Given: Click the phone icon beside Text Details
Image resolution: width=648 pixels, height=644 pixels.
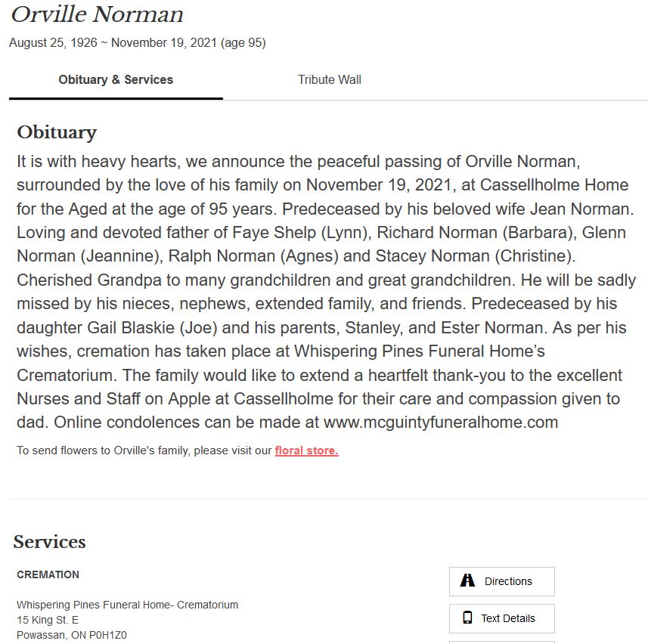Looking at the screenshot, I should point(467,618).
